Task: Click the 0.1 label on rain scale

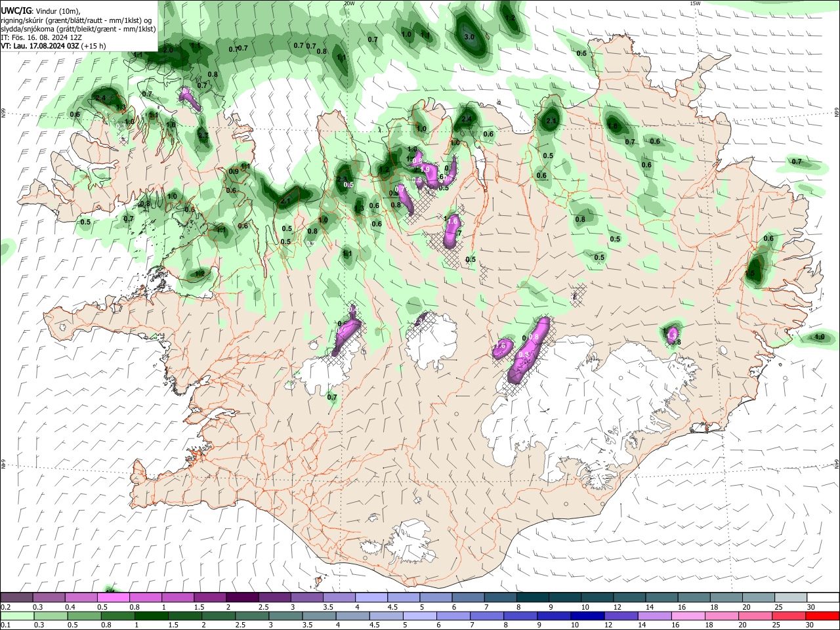Action: (x=6, y=625)
